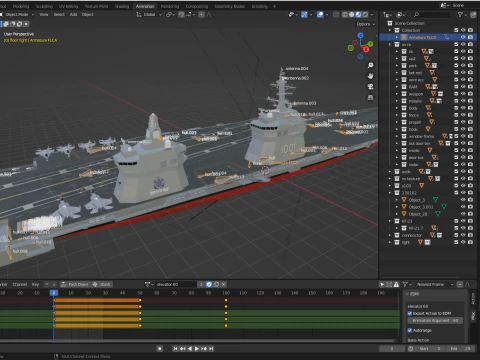The width and height of the screenshot is (480, 360).
Task: Expand the 'light' collection
Action: [390, 242]
